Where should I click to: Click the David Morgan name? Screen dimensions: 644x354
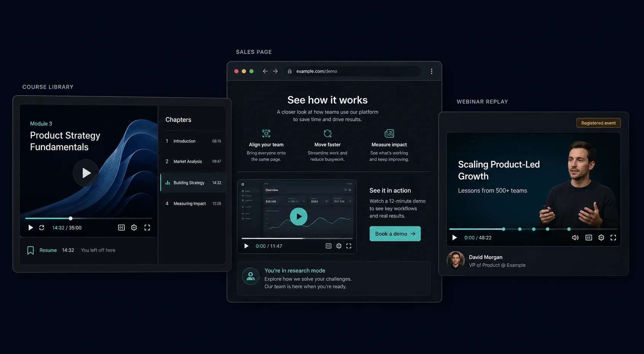point(486,257)
